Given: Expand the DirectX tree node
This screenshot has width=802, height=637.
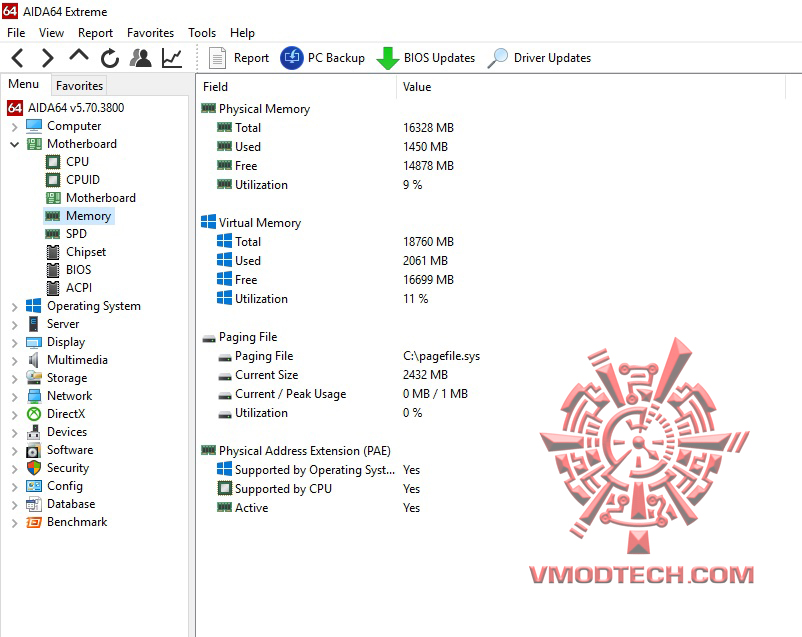Looking at the screenshot, I should tap(15, 414).
